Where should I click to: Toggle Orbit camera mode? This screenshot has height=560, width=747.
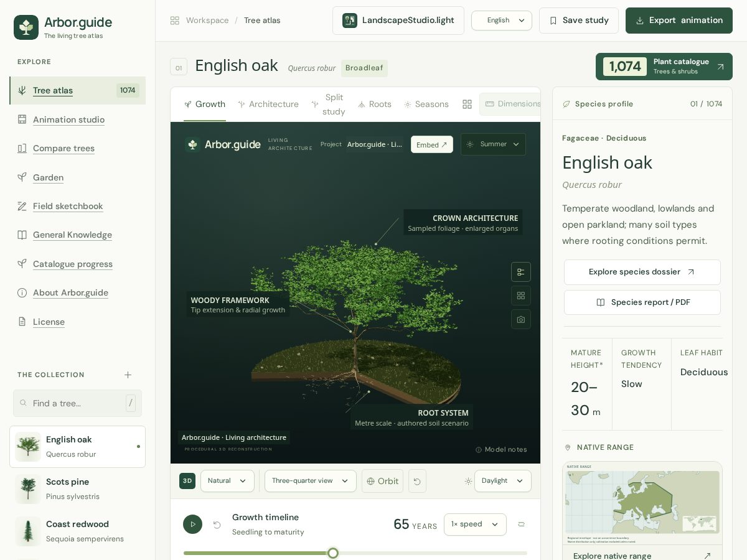(x=382, y=481)
